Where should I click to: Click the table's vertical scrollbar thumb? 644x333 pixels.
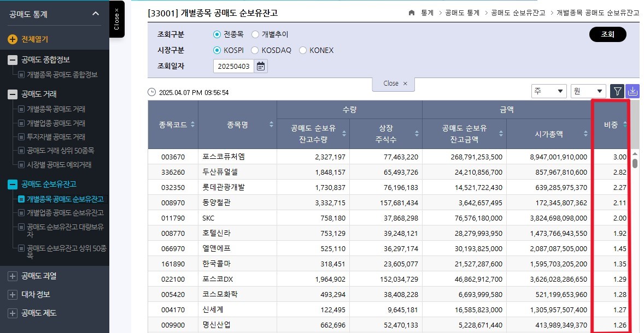(x=635, y=164)
